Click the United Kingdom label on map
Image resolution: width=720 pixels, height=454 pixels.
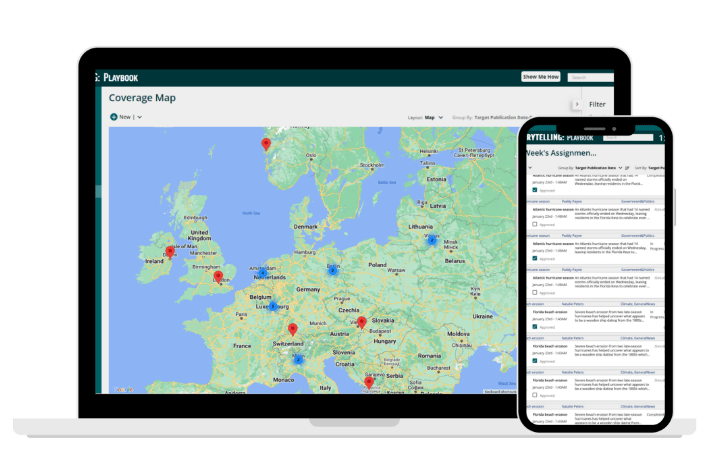coord(199,235)
